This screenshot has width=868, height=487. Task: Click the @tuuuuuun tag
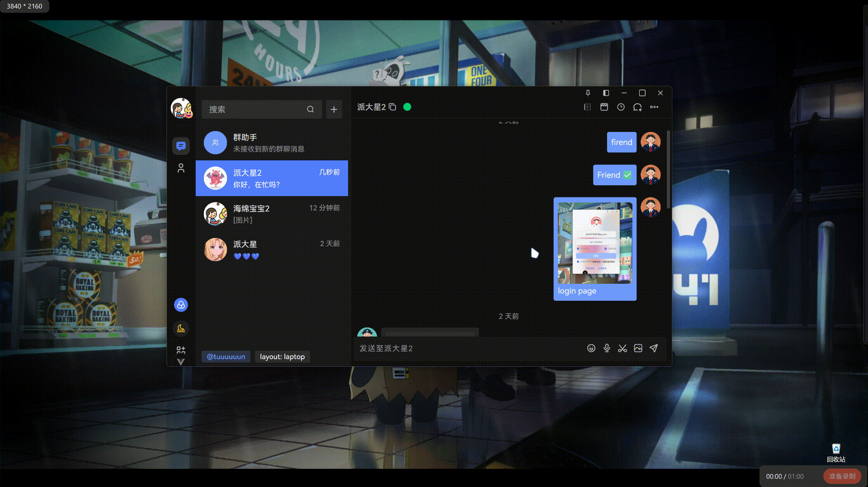point(226,356)
